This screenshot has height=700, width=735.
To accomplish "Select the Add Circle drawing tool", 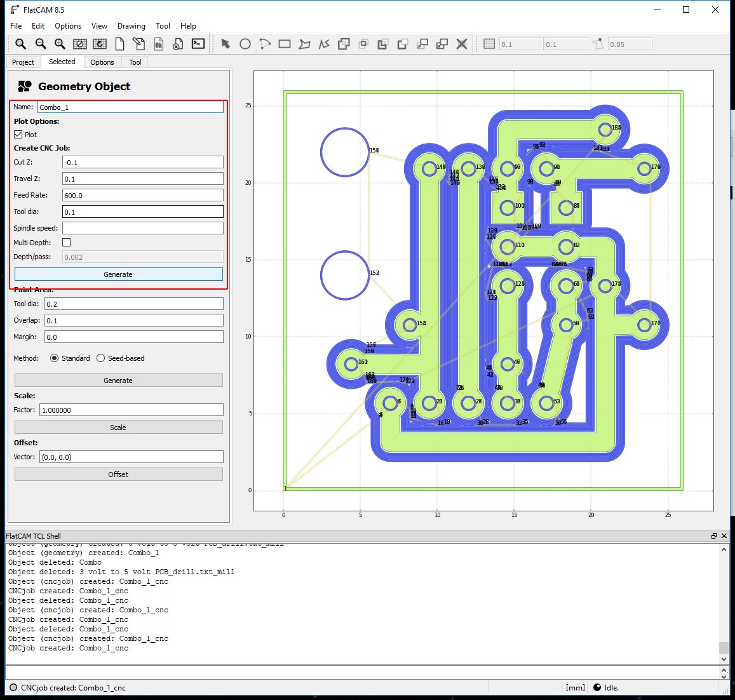I will [x=245, y=44].
